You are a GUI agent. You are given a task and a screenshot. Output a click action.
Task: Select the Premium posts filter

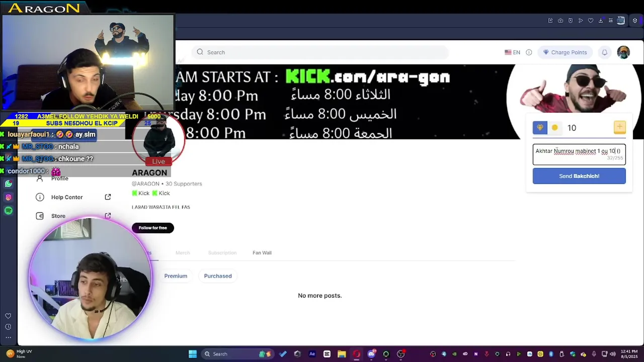pyautogui.click(x=176, y=276)
